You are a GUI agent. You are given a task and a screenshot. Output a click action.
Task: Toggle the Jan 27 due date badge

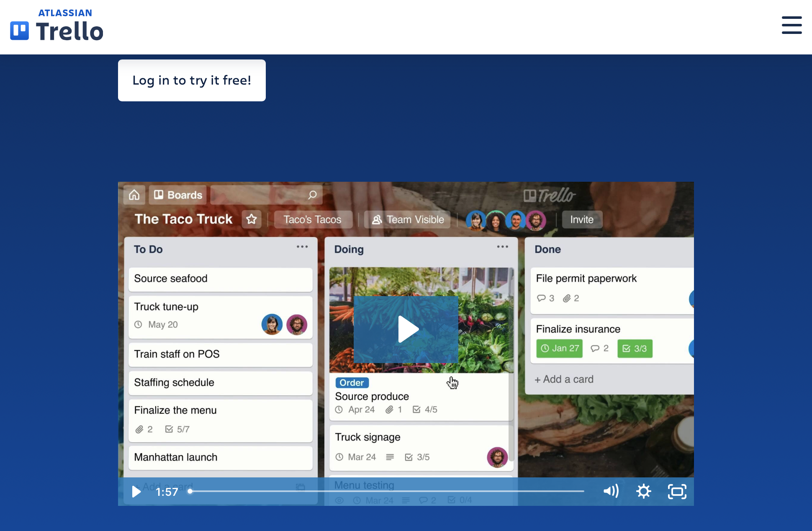560,348
